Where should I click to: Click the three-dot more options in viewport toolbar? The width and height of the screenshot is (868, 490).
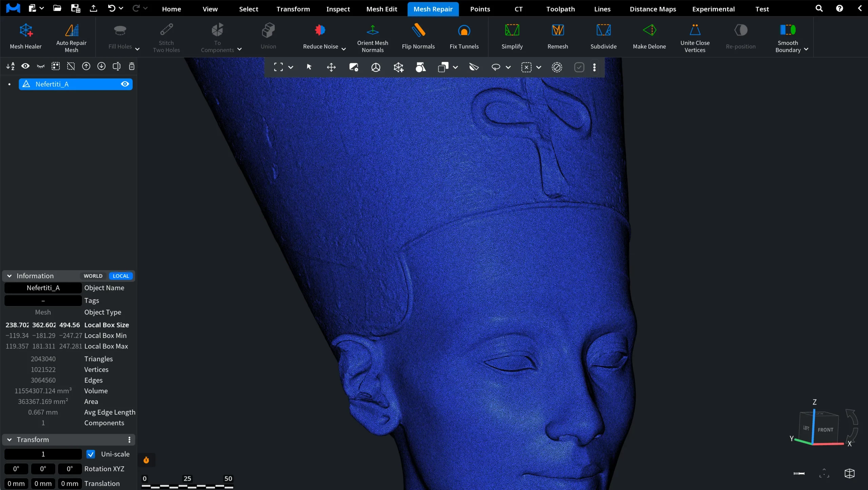click(x=594, y=67)
